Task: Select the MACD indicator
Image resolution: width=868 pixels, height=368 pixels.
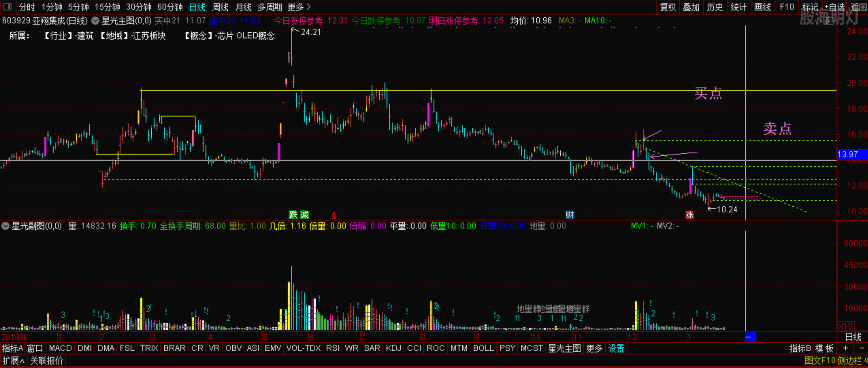Action: [x=60, y=348]
